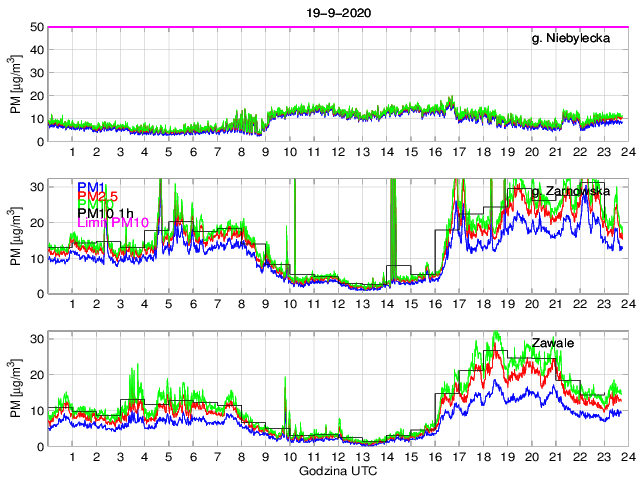This screenshot has width=640, height=480.
Task: Click the PM [µg/m3] label of Zawale chart
Action: 15,389
